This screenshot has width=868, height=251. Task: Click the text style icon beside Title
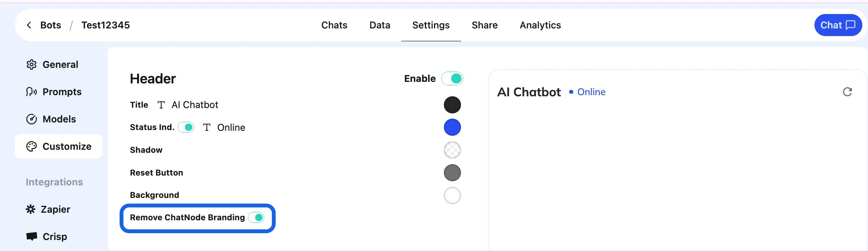click(161, 105)
